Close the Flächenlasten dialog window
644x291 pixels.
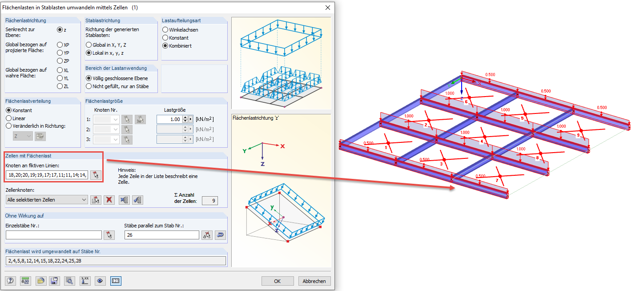coord(328,8)
